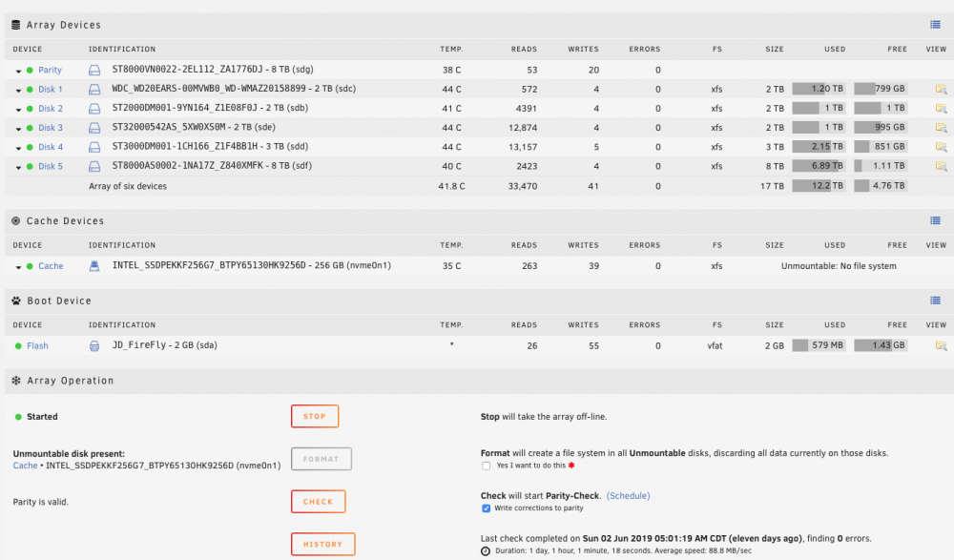Click the Disk 1 drive icon
954x560 pixels.
[x=94, y=90]
